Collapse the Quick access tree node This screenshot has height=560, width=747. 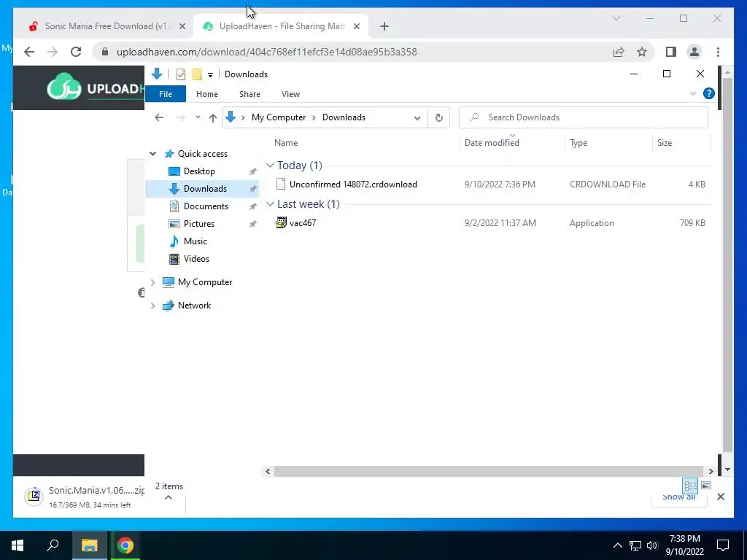pyautogui.click(x=152, y=154)
